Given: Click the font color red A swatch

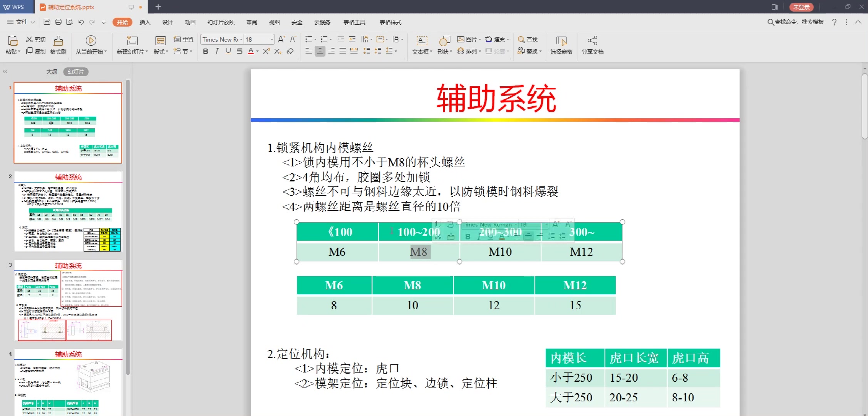Looking at the screenshot, I should (251, 51).
